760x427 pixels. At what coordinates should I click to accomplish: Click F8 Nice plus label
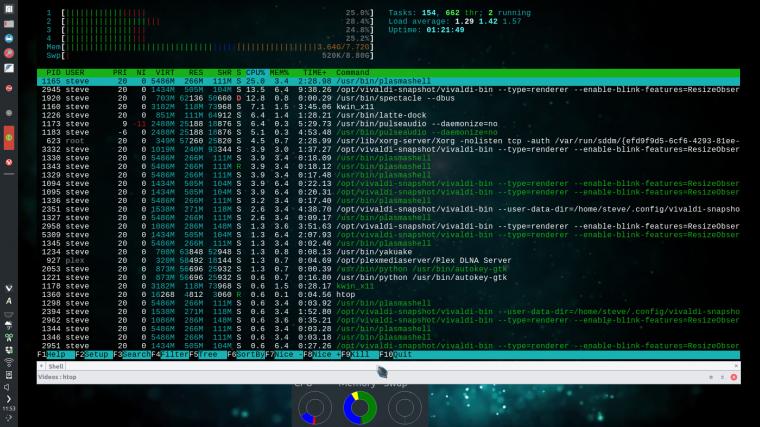tap(322, 355)
